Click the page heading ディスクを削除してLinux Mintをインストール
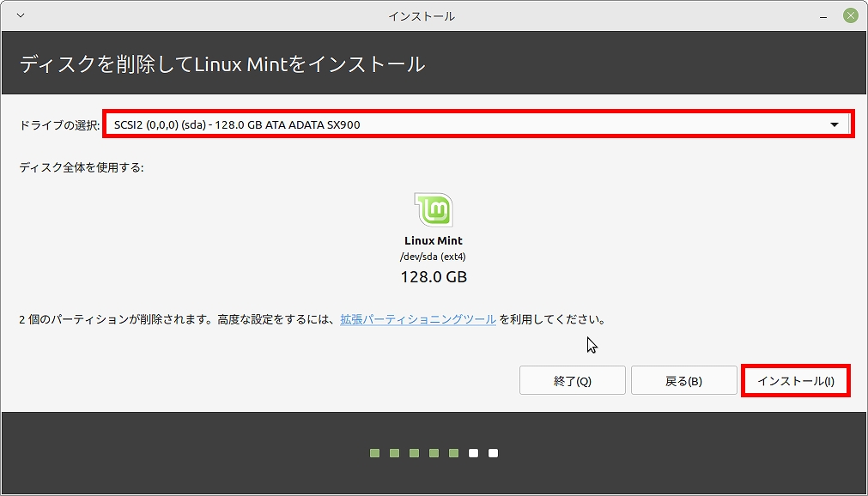The width and height of the screenshot is (868, 496). tap(222, 64)
